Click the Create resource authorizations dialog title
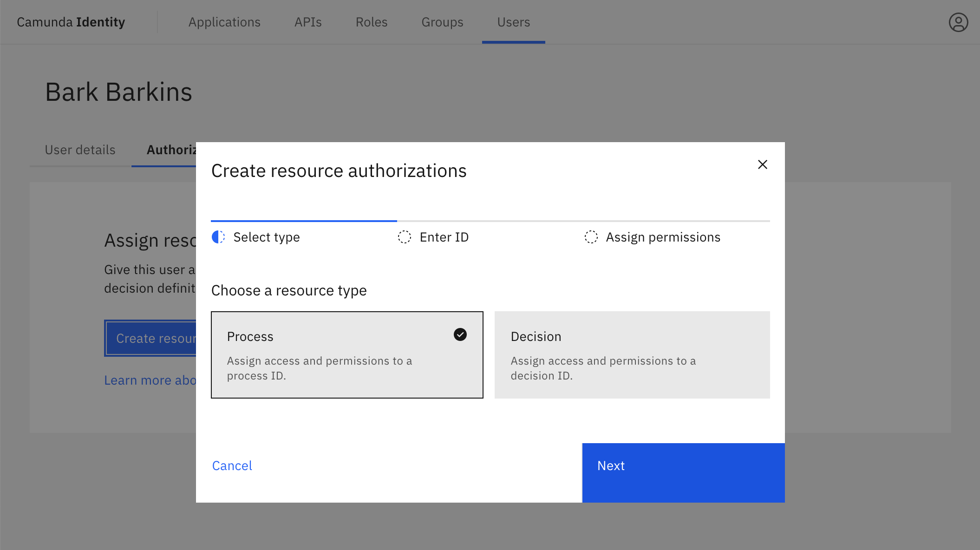The height and width of the screenshot is (550, 980). coord(339,170)
